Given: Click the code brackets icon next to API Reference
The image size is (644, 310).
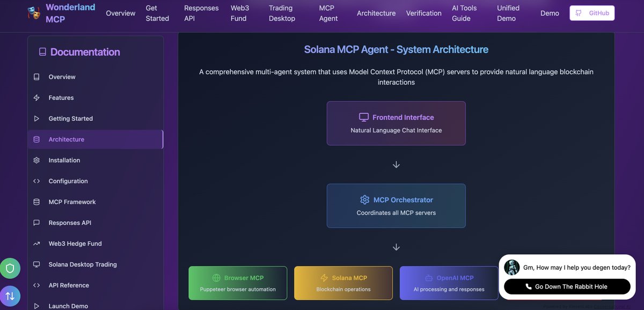Looking at the screenshot, I should [x=36, y=285].
